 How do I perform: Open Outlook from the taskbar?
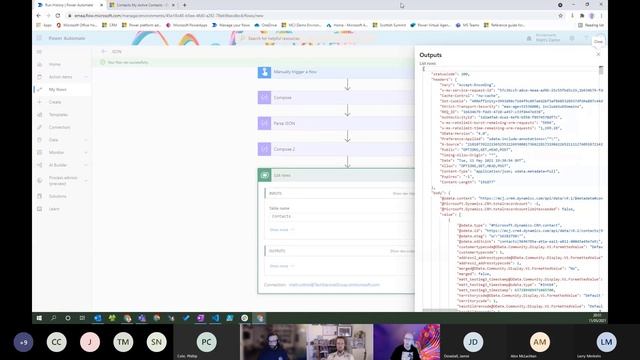tap(98, 318)
